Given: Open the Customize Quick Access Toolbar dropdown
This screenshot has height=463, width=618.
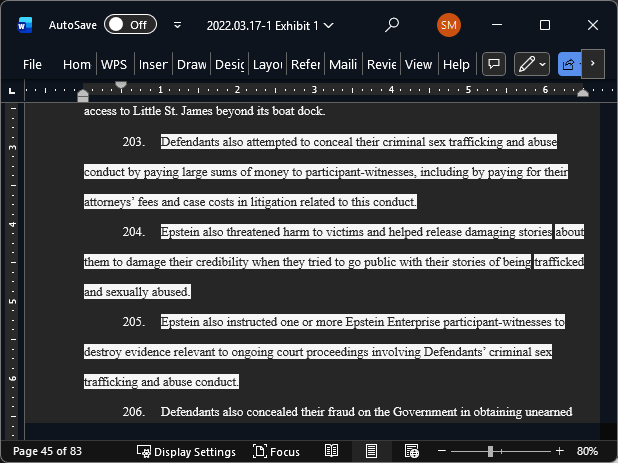Looking at the screenshot, I should (x=178, y=25).
